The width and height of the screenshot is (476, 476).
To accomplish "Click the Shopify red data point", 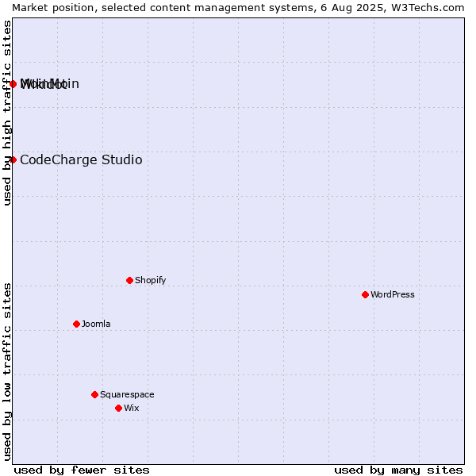I will click(x=129, y=280).
